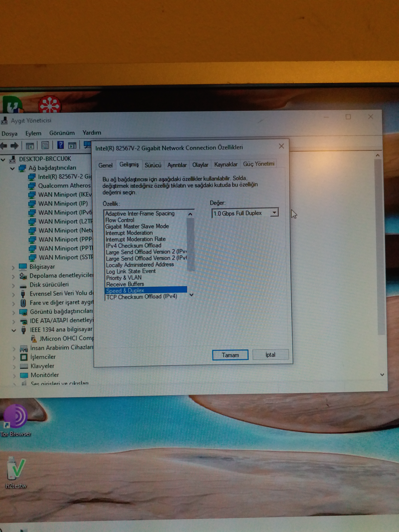This screenshot has width=399, height=532.
Task: Close the Intel(R) 82567V-2 properties dialog
Action: pos(281,146)
